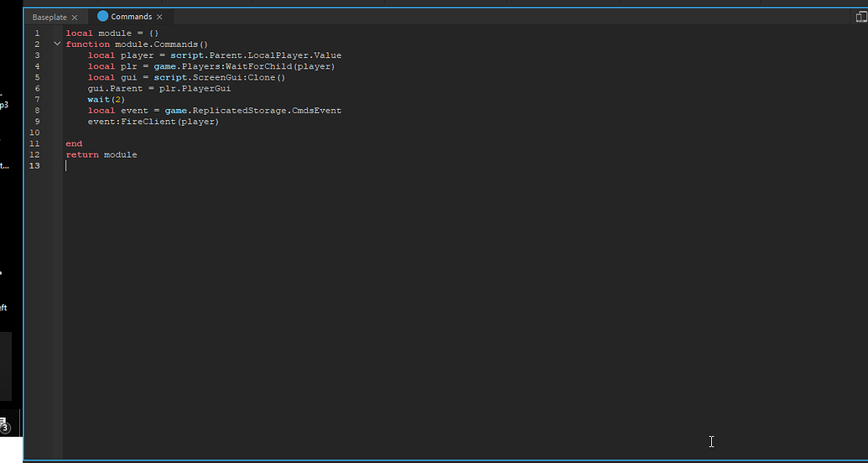Click 'local module = {}' on first line
This screenshot has width=868, height=463.
tap(112, 34)
